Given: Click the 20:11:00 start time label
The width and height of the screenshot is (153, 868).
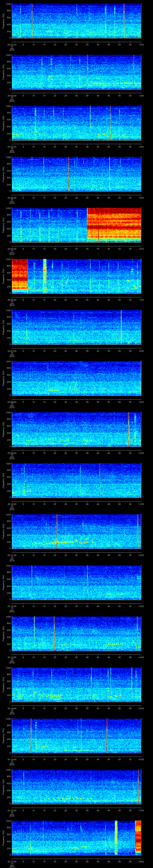Looking at the screenshot, I should point(12,555).
